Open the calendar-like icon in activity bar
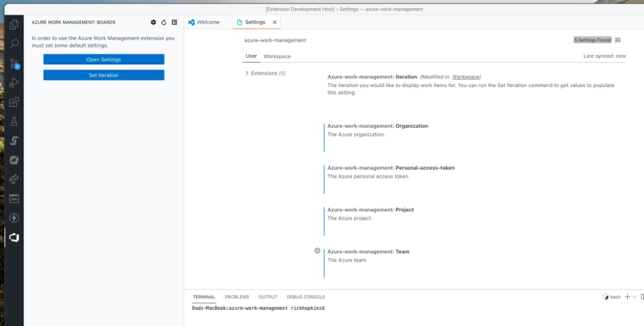This screenshot has width=644, height=326. click(x=14, y=199)
